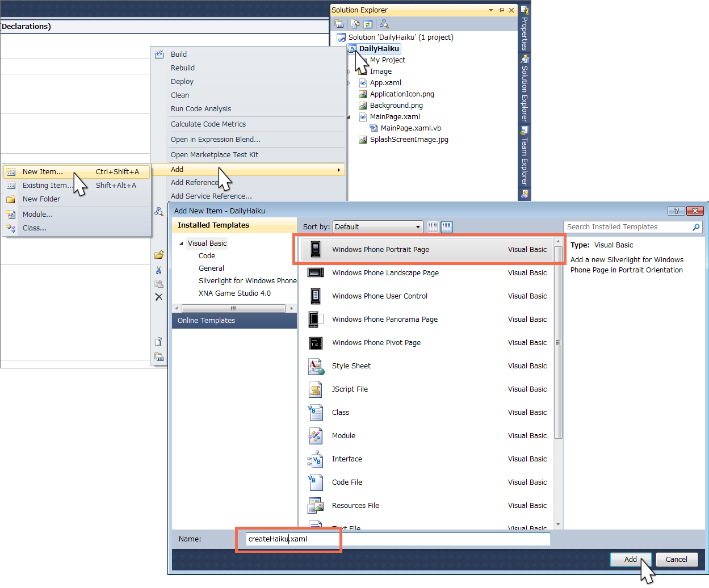
Task: Select XNA Game Studio 4.0 category
Action: (234, 293)
